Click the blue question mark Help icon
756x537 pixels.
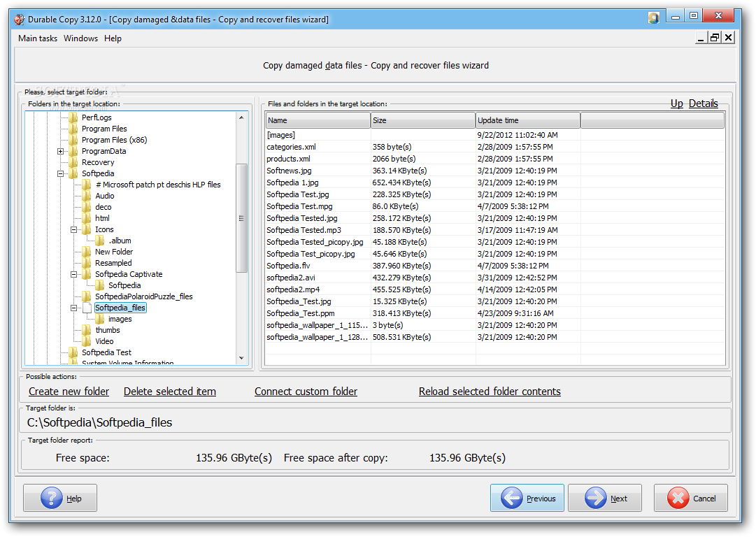(52, 498)
